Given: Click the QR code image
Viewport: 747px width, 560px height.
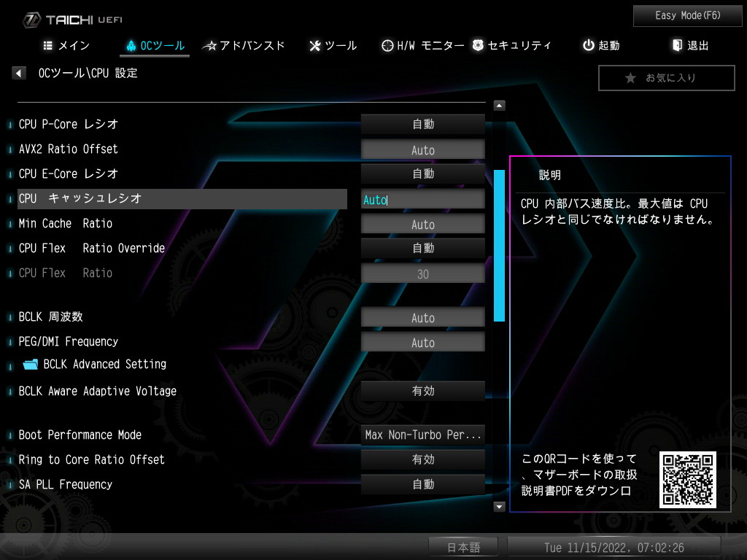Looking at the screenshot, I should 687,480.
